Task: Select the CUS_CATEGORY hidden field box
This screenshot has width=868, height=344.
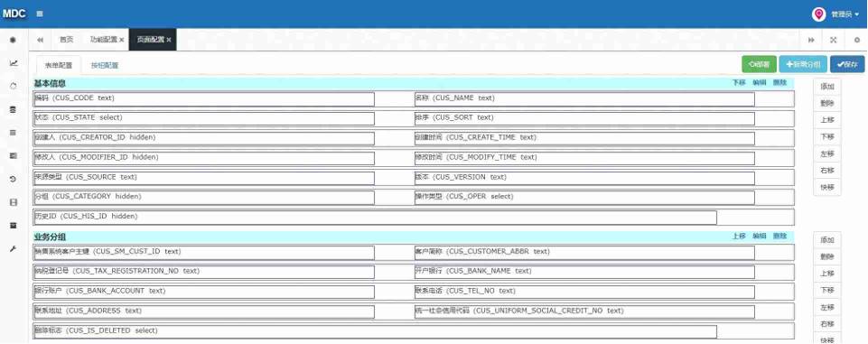Action: coord(204,198)
